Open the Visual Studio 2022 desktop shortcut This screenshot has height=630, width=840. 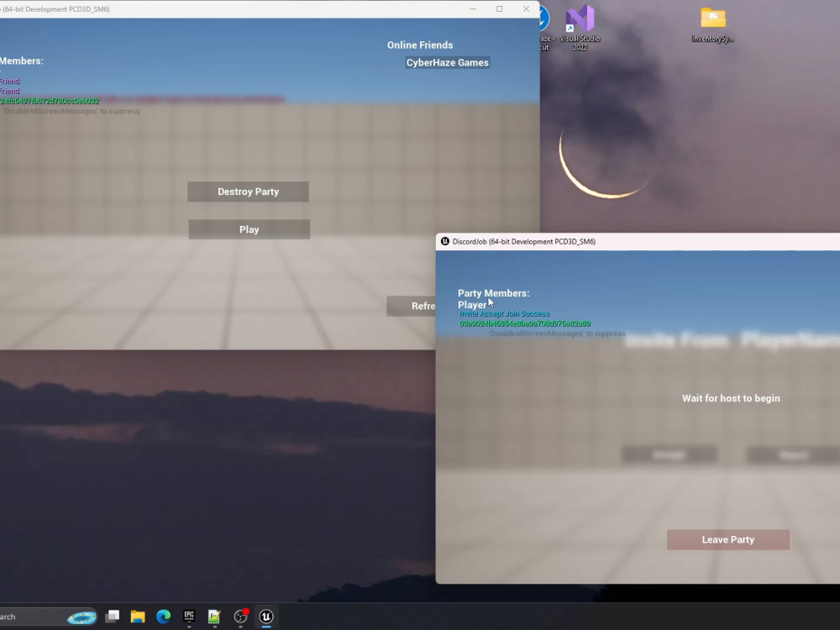[580, 27]
